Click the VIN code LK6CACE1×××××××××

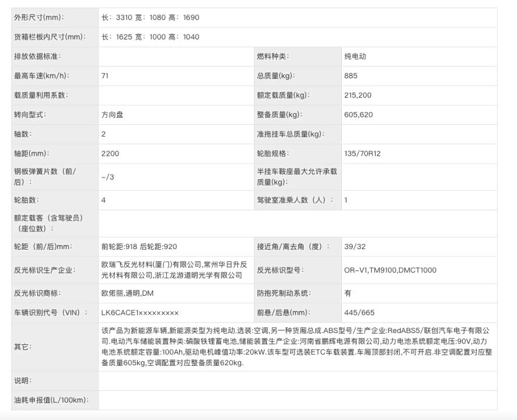(140, 313)
